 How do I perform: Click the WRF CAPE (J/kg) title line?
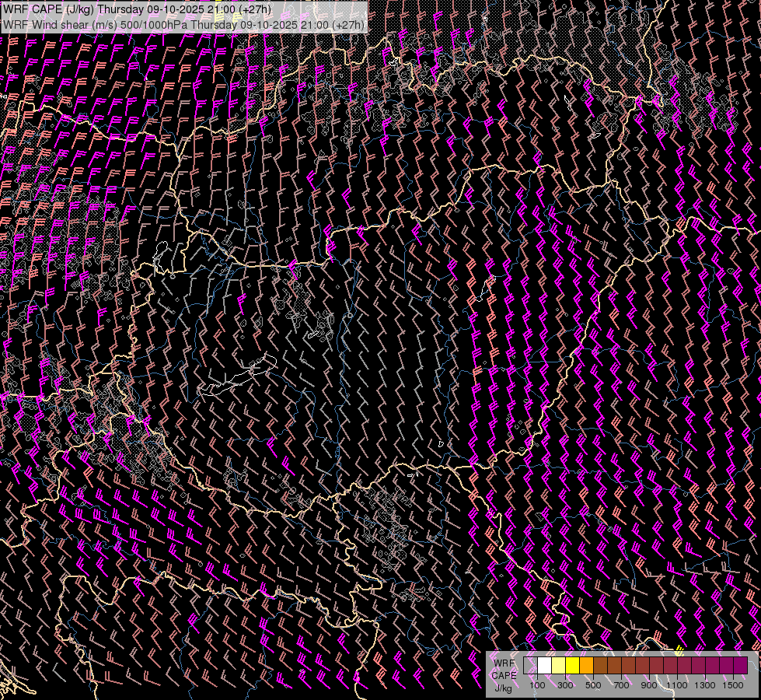138,9
